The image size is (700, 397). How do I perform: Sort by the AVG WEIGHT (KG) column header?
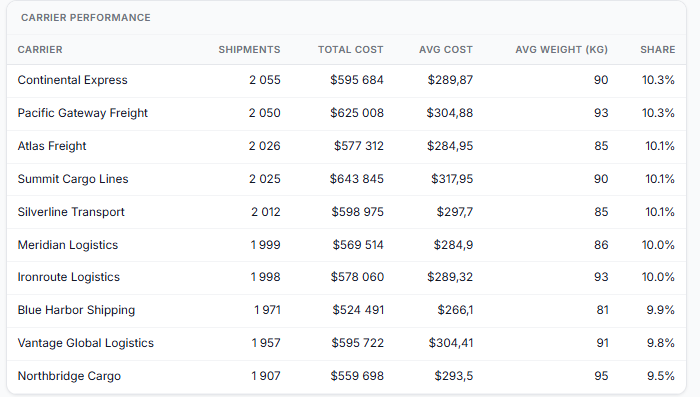(x=561, y=50)
